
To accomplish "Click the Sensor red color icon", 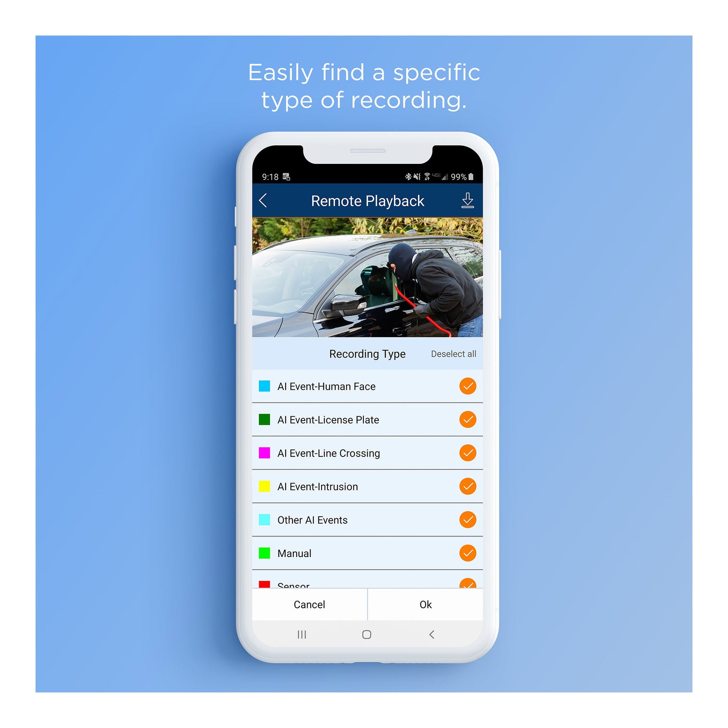I will point(263,585).
